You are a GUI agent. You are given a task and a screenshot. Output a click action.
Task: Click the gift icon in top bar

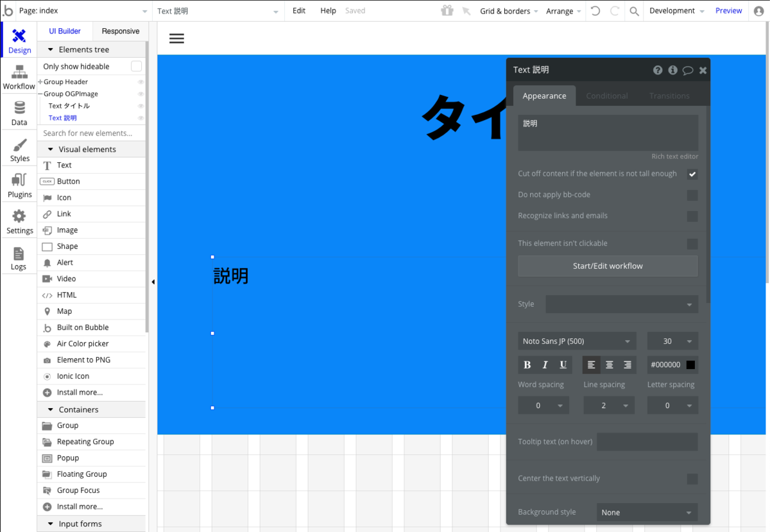tap(447, 11)
